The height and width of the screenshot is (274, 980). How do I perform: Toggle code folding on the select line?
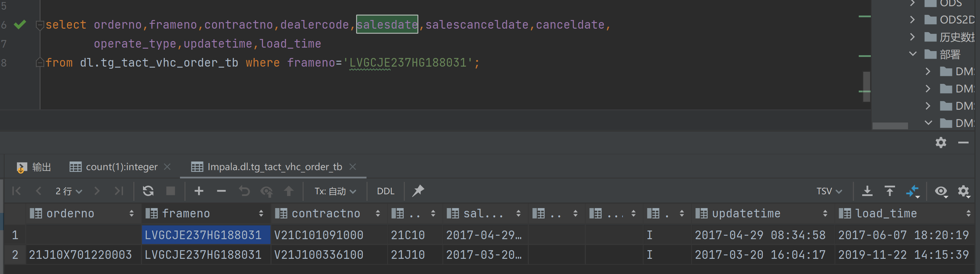pos(39,25)
